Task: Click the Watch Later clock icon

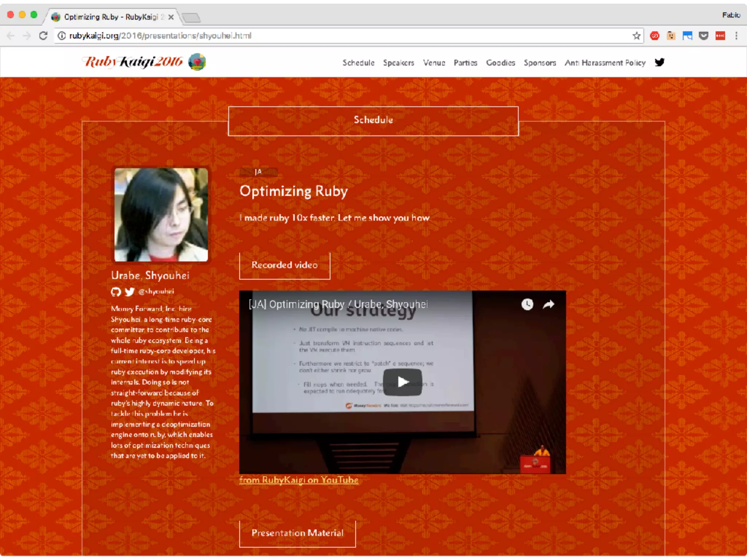Action: 527,304
